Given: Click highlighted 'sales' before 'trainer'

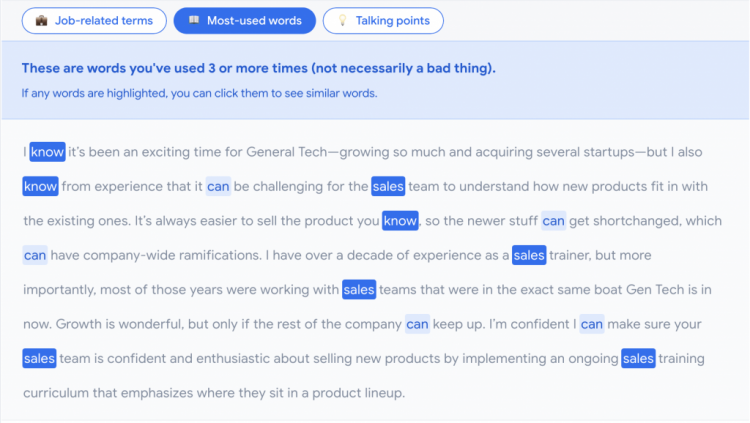Looking at the screenshot, I should pos(529,256).
